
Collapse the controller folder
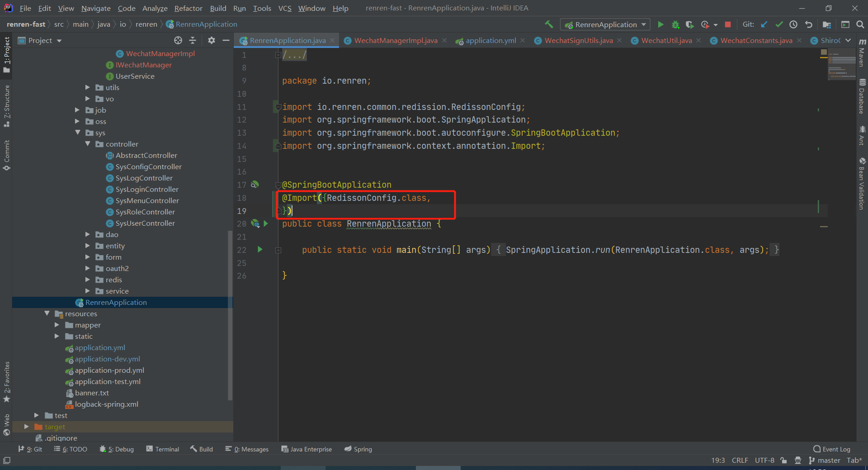88,144
